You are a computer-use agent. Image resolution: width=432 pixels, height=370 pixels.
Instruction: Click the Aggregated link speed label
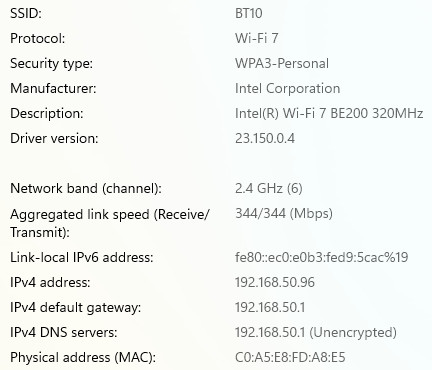coord(110,223)
